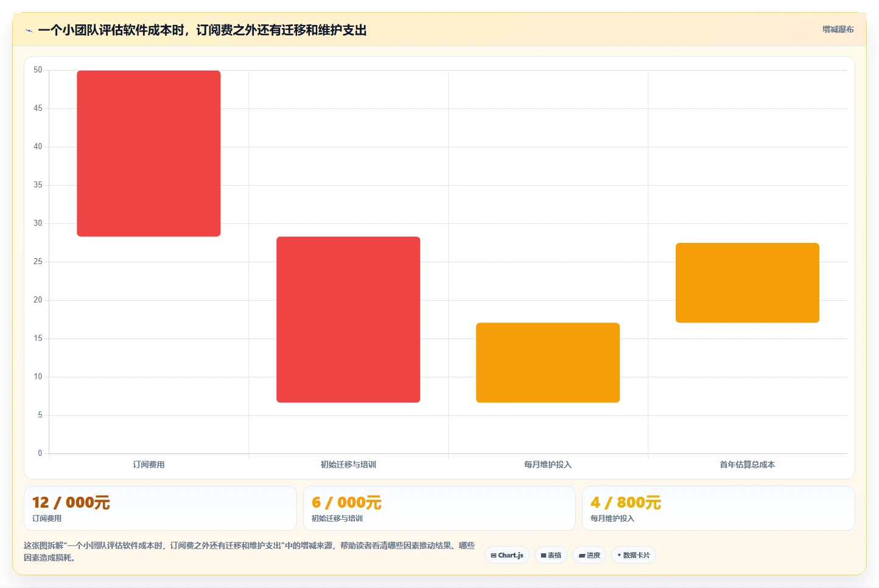
Task: Click the 增减瀑布 tag in header
Action: (x=838, y=29)
